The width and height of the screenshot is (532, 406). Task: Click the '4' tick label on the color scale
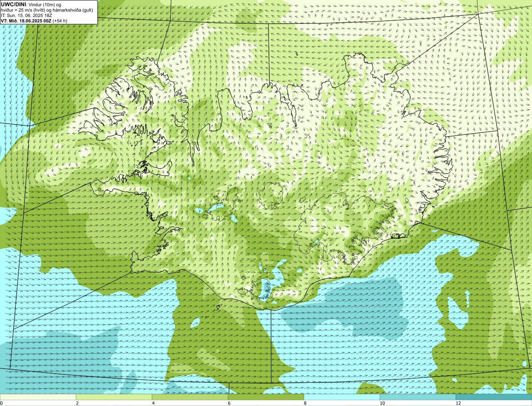click(x=153, y=403)
